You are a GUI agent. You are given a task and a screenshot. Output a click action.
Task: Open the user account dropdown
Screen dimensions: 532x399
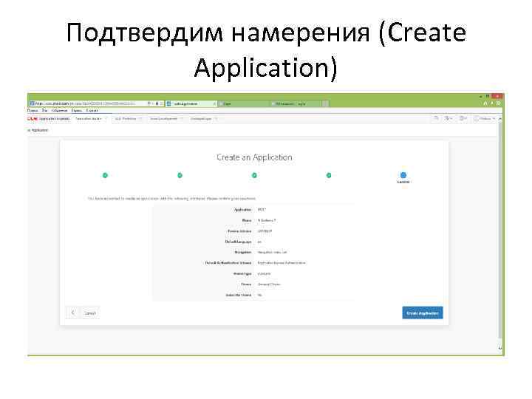(x=485, y=118)
